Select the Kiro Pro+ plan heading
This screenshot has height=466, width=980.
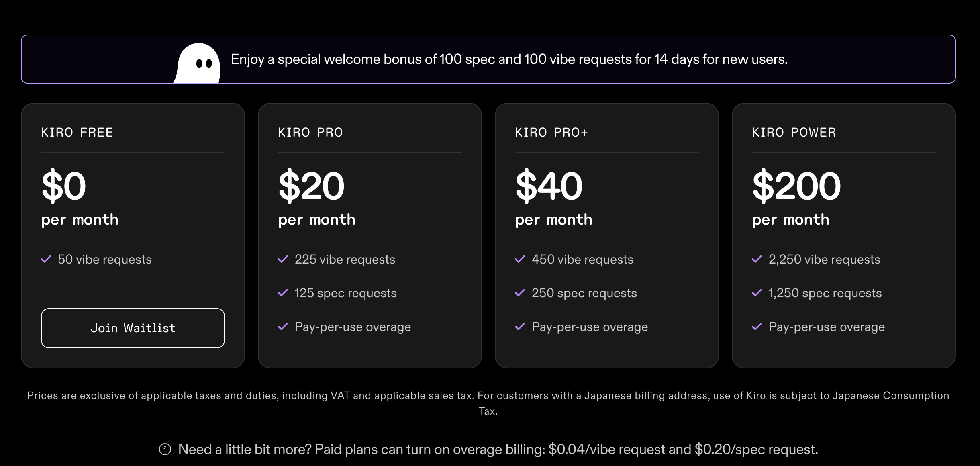(x=551, y=132)
